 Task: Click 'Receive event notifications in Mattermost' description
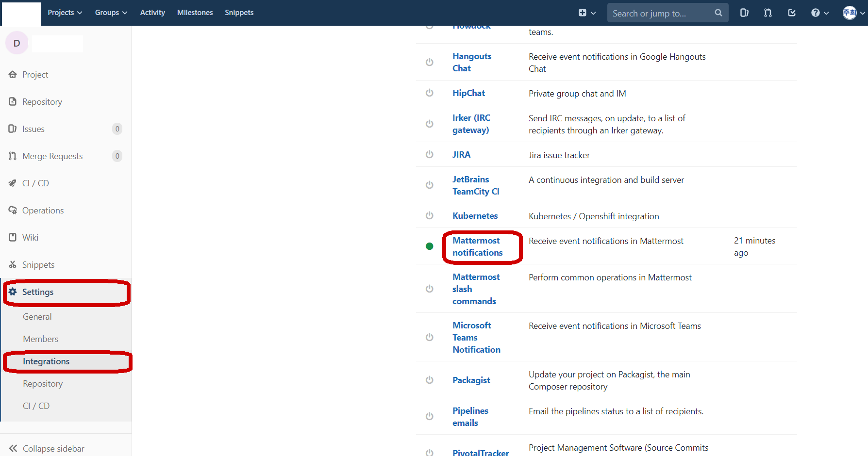pyautogui.click(x=606, y=241)
